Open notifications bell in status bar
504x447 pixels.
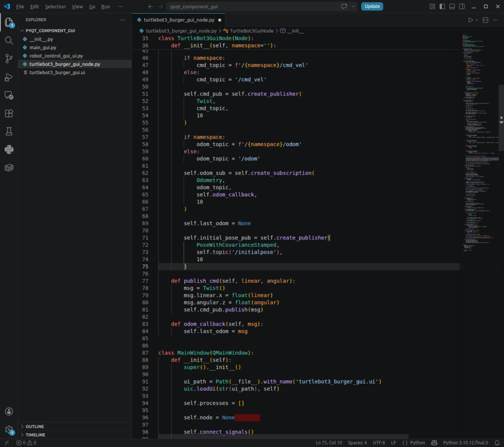pos(497,443)
